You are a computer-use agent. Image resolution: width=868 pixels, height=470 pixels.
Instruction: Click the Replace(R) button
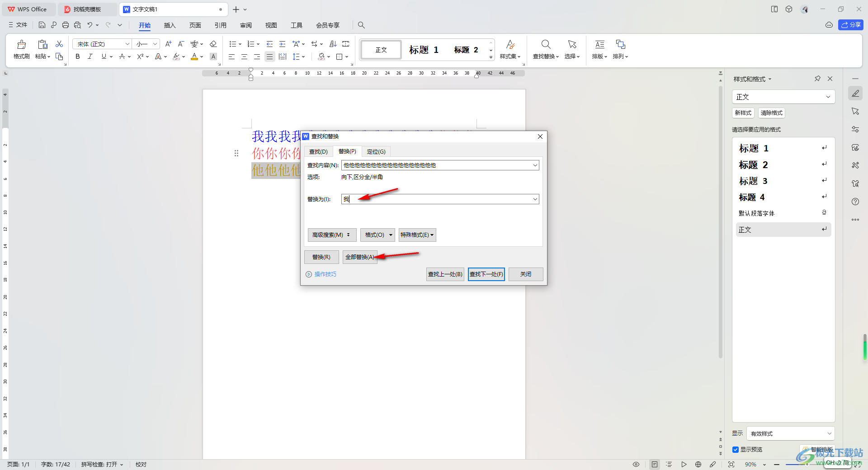321,257
